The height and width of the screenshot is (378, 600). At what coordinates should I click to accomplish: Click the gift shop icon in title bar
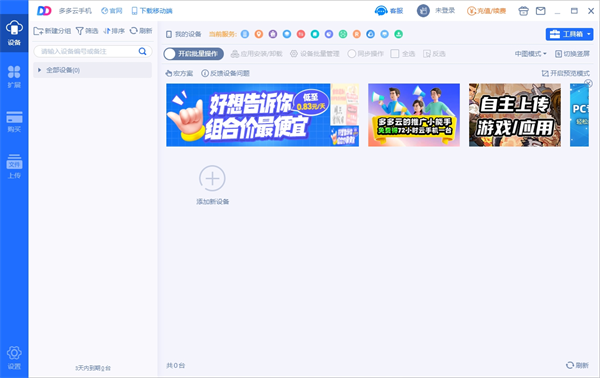click(x=523, y=11)
